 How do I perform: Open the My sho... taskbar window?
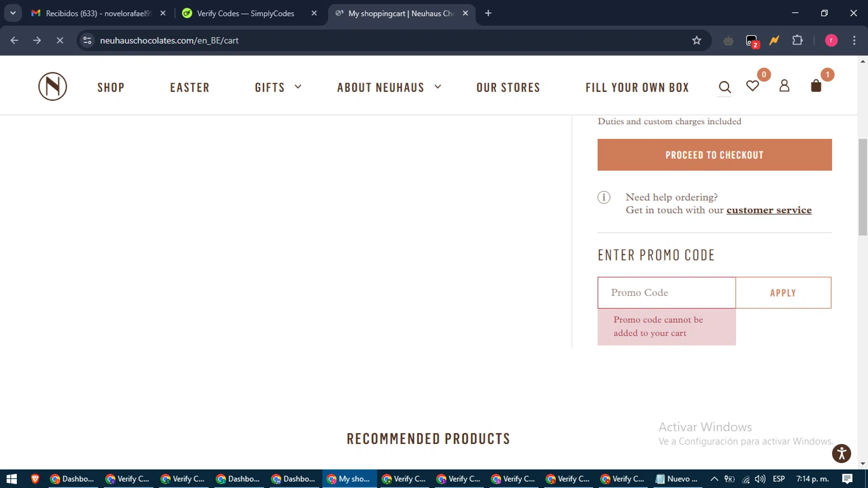349,479
